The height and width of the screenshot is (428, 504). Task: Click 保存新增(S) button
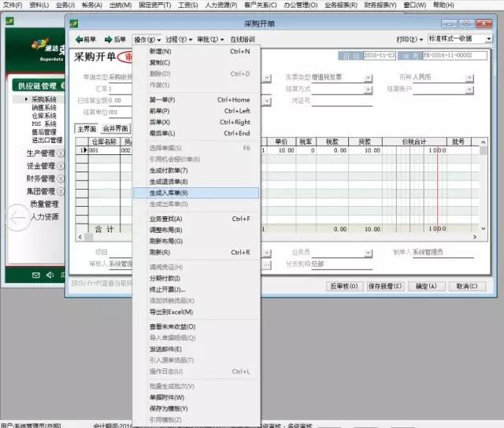[x=385, y=286]
